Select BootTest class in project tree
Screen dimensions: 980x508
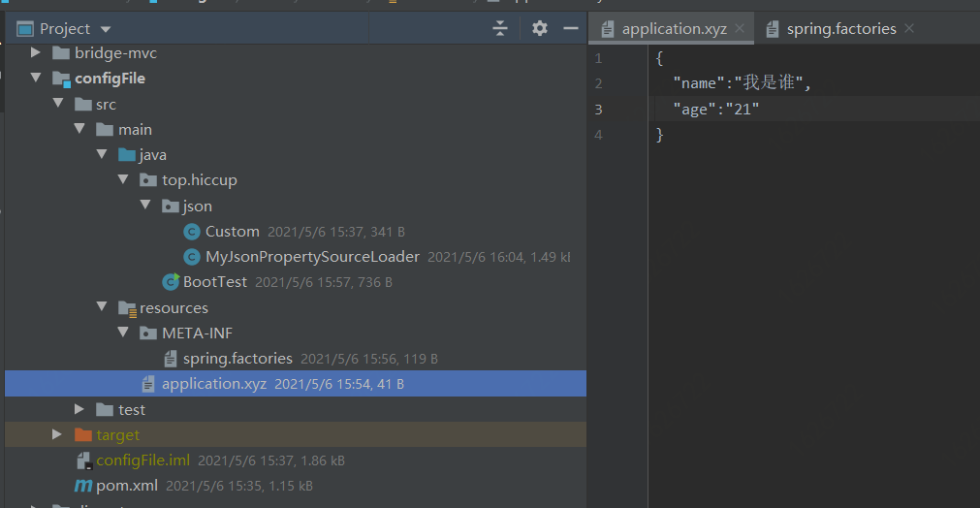coord(215,282)
